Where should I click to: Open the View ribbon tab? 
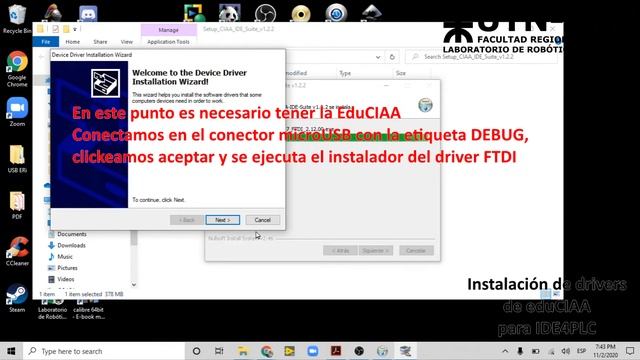tap(127, 42)
